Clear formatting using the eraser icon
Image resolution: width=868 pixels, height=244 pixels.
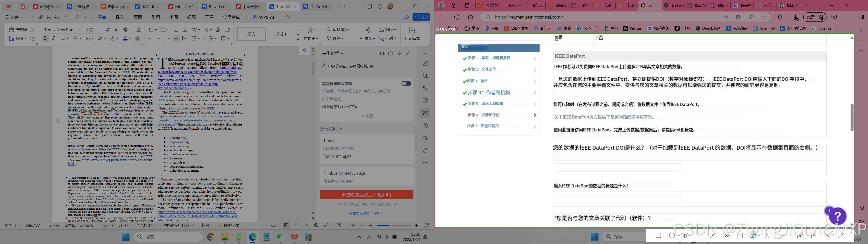[x=138, y=30]
